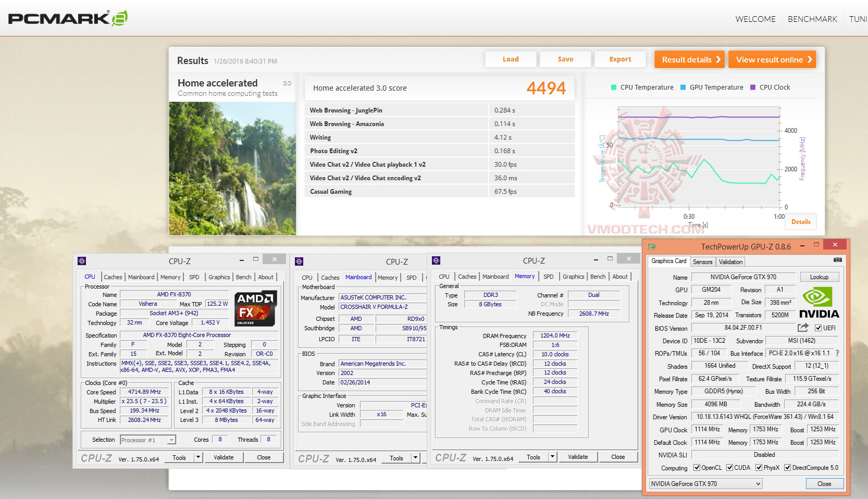Toggle the PhysX checkbox
Viewport: 868px width, 499px height.
(x=759, y=468)
